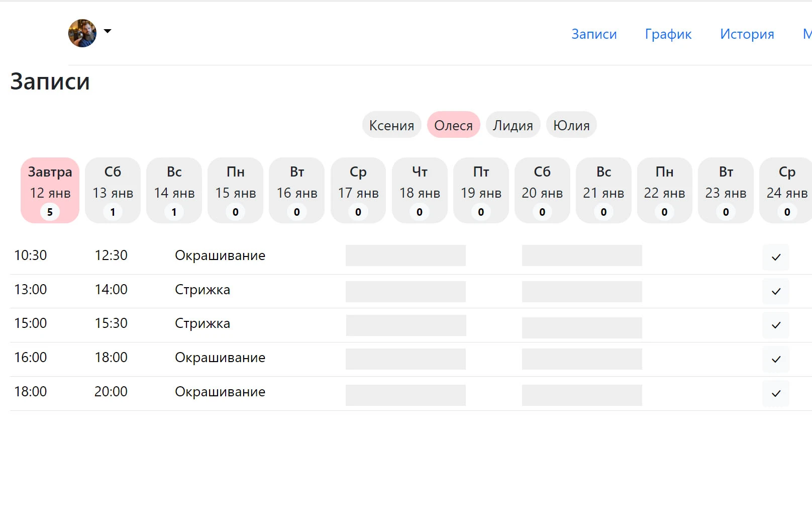Image resolution: width=812 pixels, height=516 pixels.
Task: Select Вс 14 янв day tab
Action: click(174, 190)
